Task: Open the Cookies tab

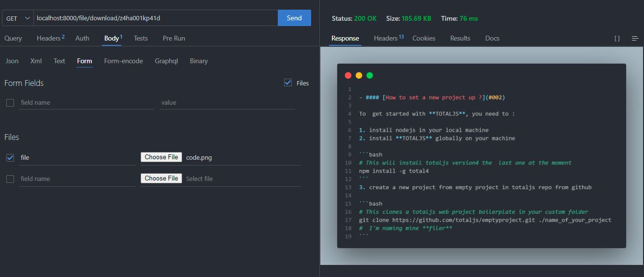Action: coord(424,38)
